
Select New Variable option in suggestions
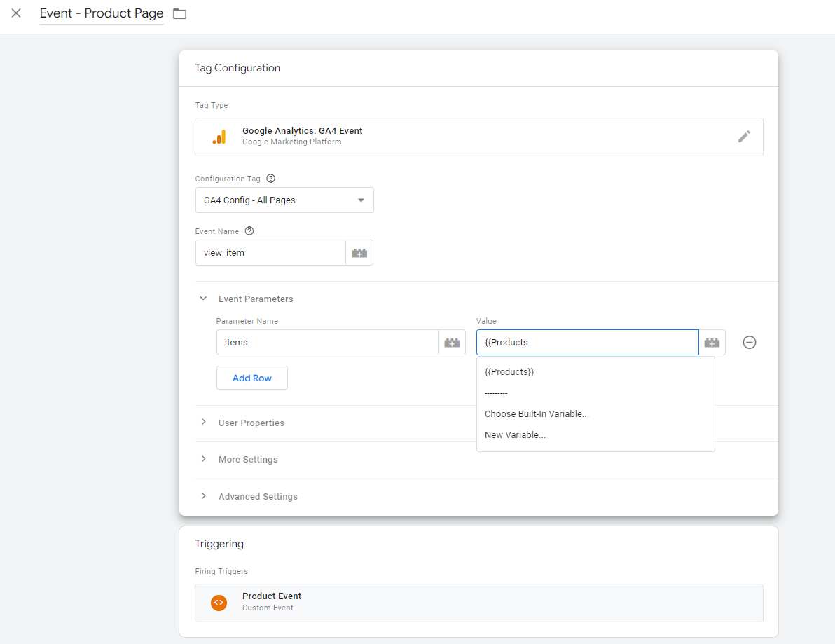click(515, 435)
